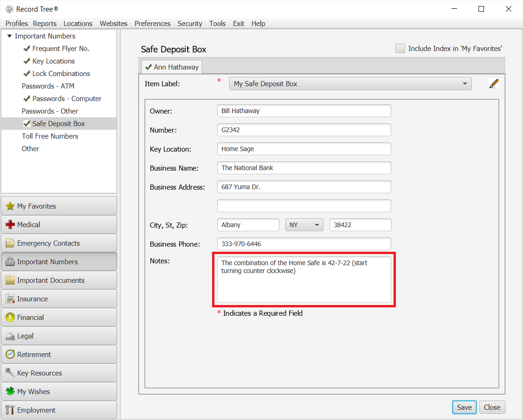
Task: Toggle the checkmark beside Frequent Flyer No.
Action: (26, 48)
